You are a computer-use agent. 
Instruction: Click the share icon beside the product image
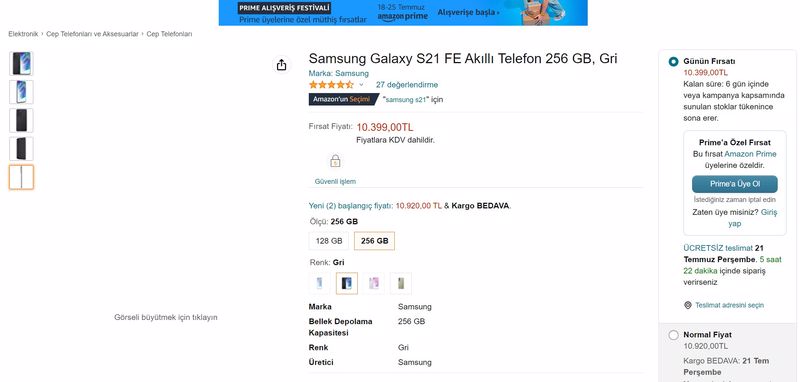point(282,65)
